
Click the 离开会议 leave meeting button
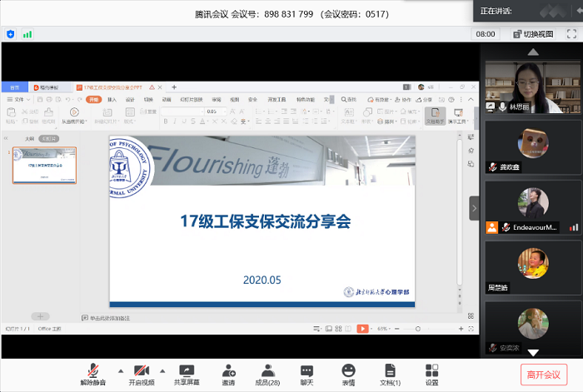coord(542,374)
